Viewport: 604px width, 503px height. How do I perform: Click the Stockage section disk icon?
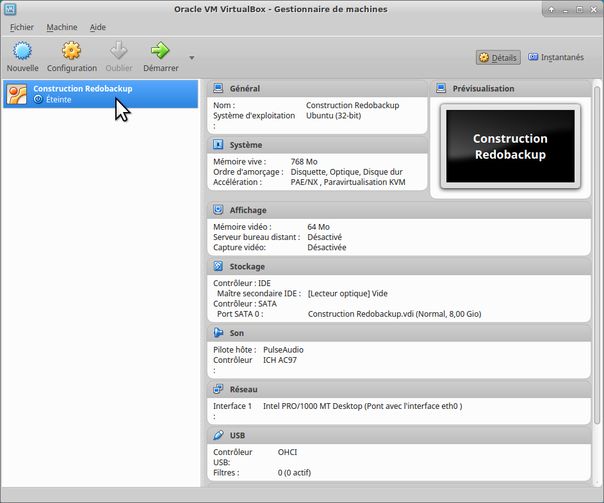218,266
